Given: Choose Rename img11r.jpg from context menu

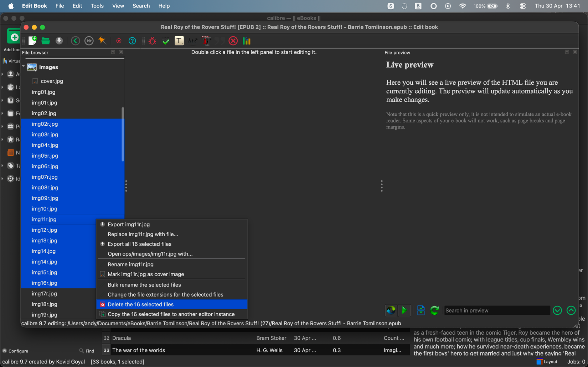Looking at the screenshot, I should [172, 264].
